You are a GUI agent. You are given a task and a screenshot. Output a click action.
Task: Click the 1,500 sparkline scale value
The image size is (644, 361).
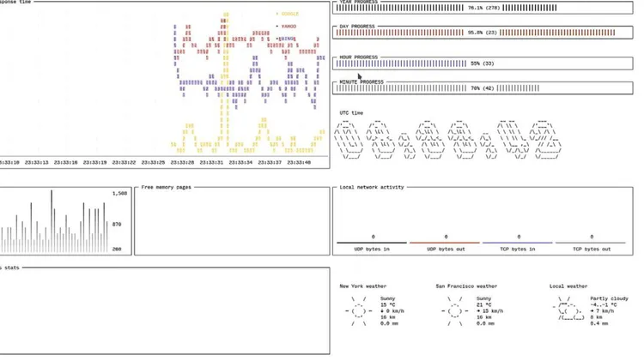119,193
